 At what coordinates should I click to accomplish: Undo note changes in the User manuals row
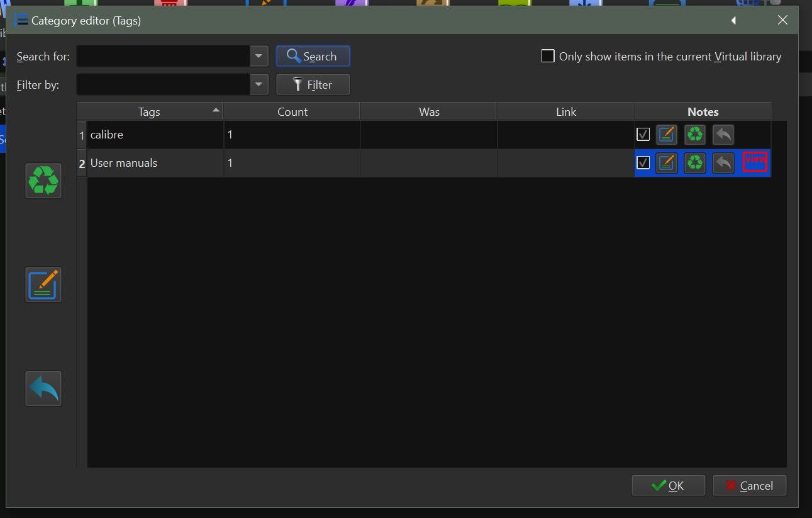point(723,163)
